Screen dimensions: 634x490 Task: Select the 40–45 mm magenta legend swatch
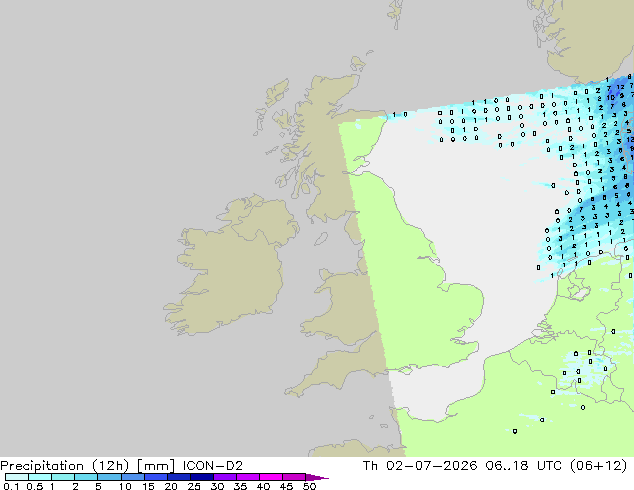(x=271, y=477)
